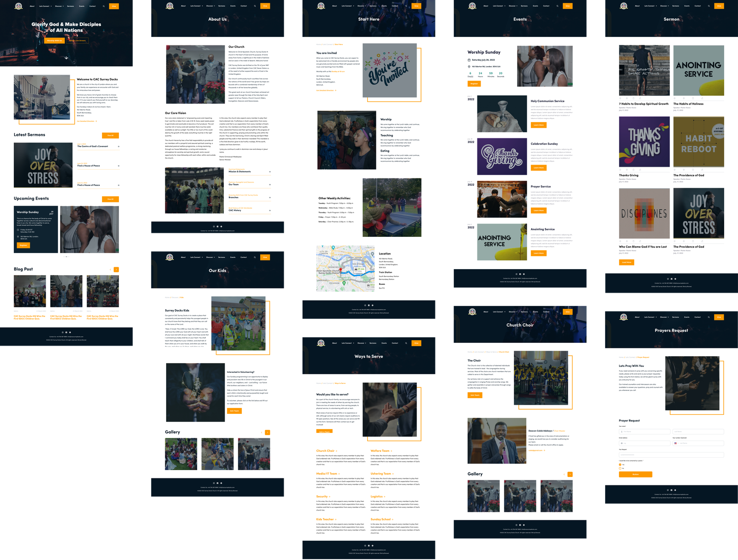Image resolution: width=738 pixels, height=560 pixels.
Task: Click the church logo on the Prayers Request header
Action: click(624, 317)
